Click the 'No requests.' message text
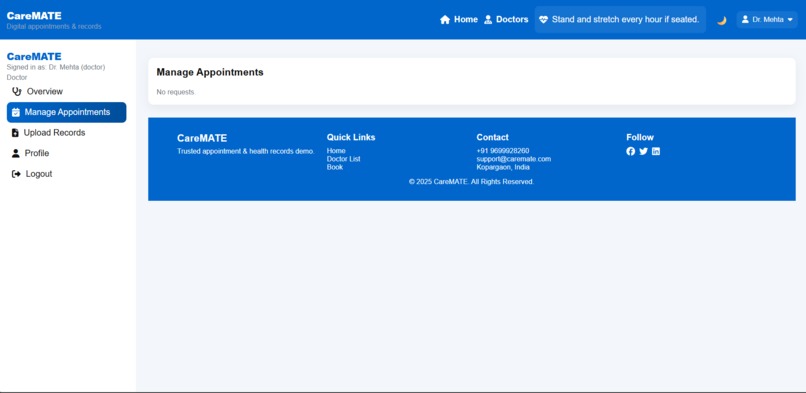The width and height of the screenshot is (806, 393). tap(176, 92)
